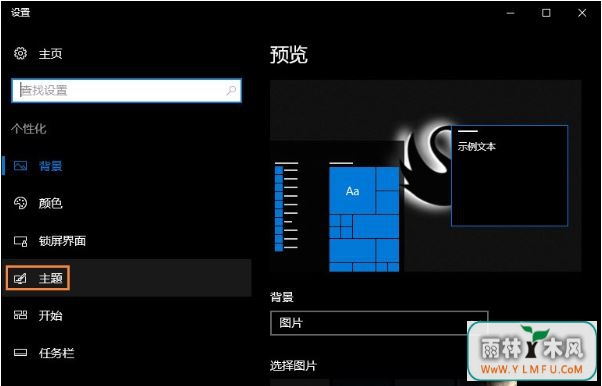The height and width of the screenshot is (386, 602).
Task: Click the 颜色 palette icon
Action: click(20, 203)
